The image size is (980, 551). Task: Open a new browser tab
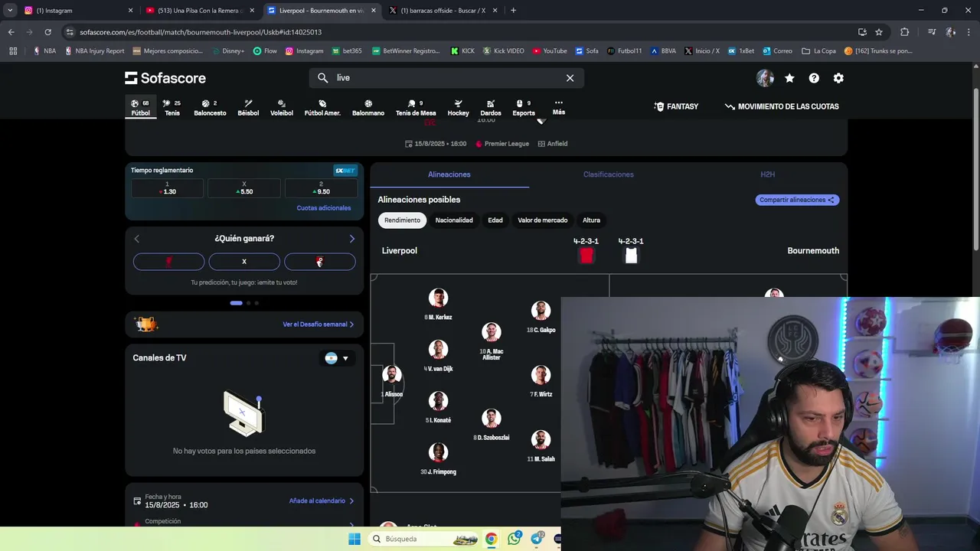tap(513, 11)
